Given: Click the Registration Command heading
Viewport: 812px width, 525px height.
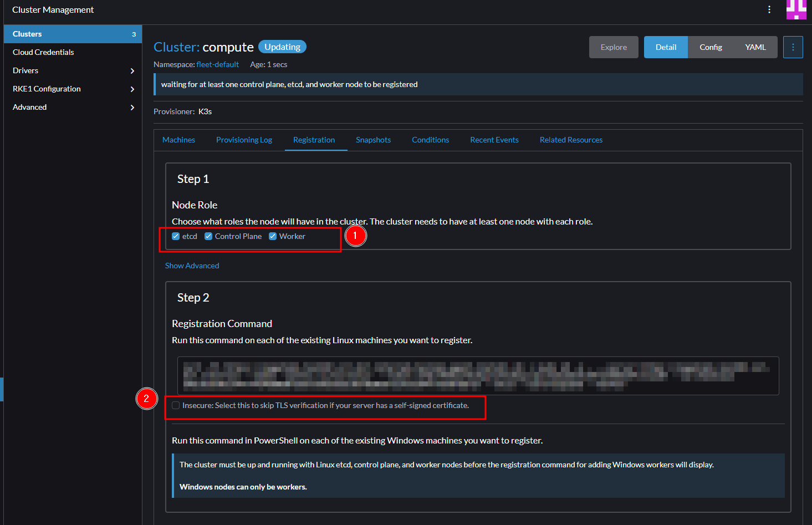Looking at the screenshot, I should click(222, 324).
